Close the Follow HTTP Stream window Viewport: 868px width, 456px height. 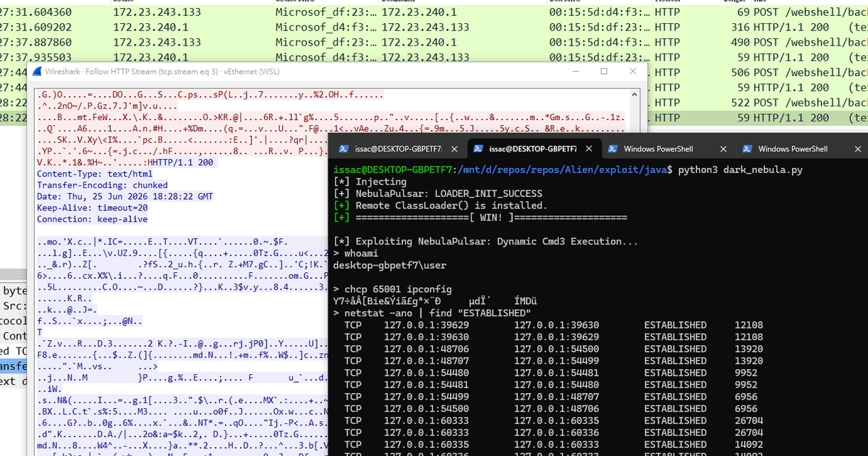(x=634, y=72)
